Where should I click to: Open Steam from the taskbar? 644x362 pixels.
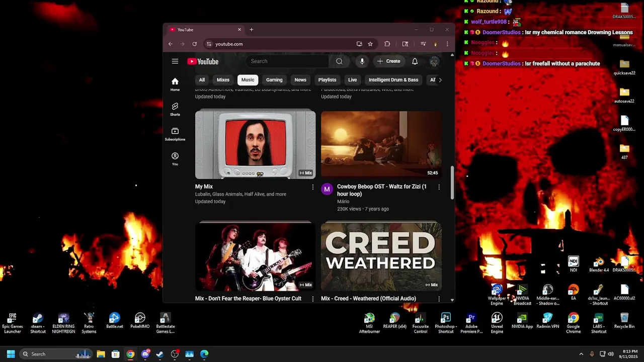[x=160, y=354]
